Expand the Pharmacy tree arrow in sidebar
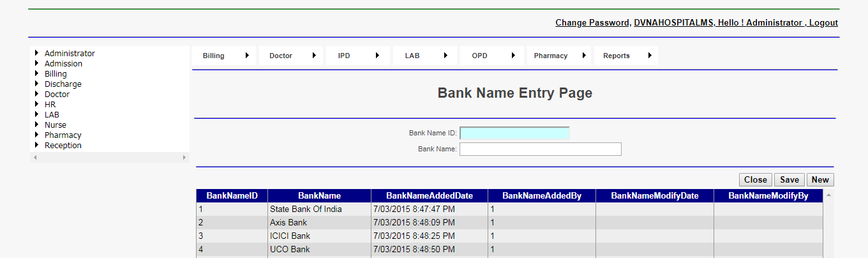 coord(36,135)
